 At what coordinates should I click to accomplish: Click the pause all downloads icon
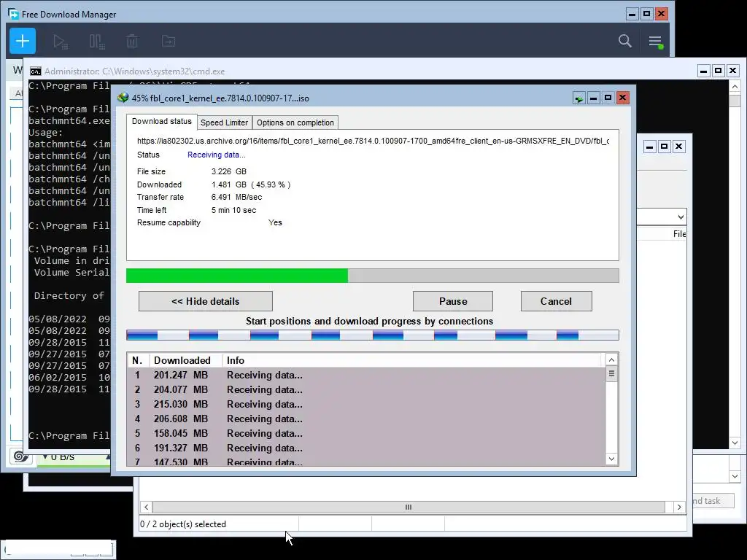tap(97, 42)
